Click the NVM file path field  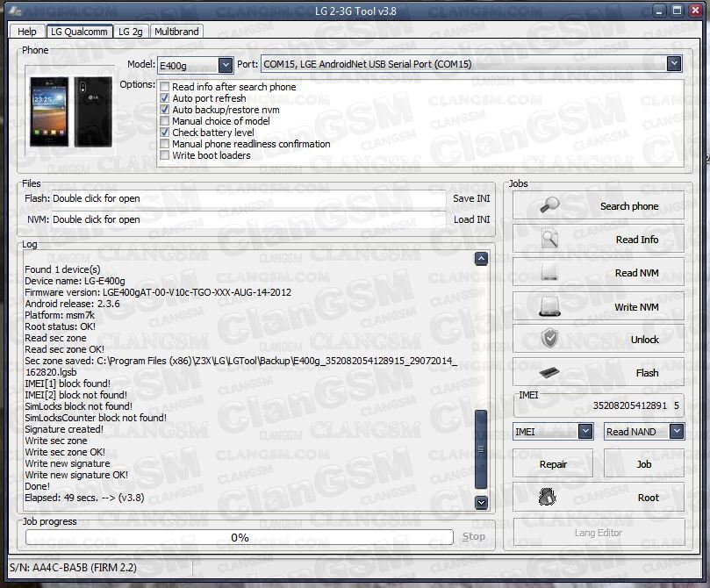249,219
